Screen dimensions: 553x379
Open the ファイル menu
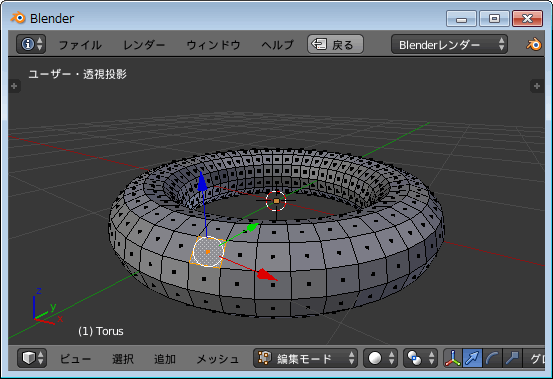point(80,45)
